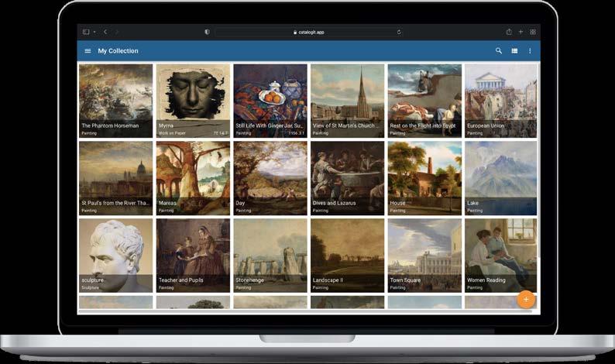Go forward with browser forward arrow

click(117, 32)
